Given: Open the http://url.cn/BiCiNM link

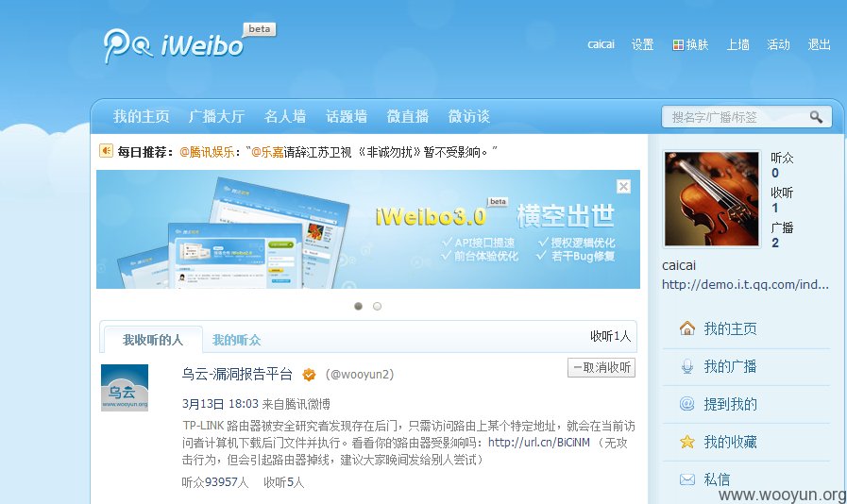Looking at the screenshot, I should 539,443.
